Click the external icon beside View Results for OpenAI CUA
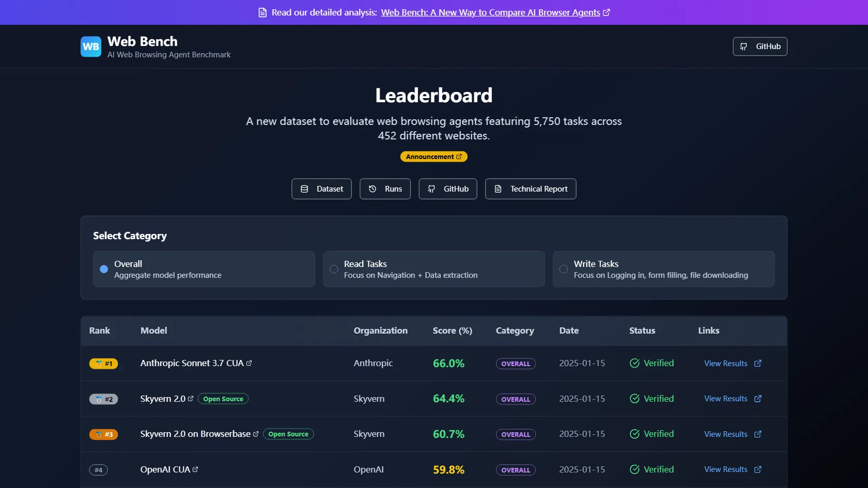 coord(758,469)
